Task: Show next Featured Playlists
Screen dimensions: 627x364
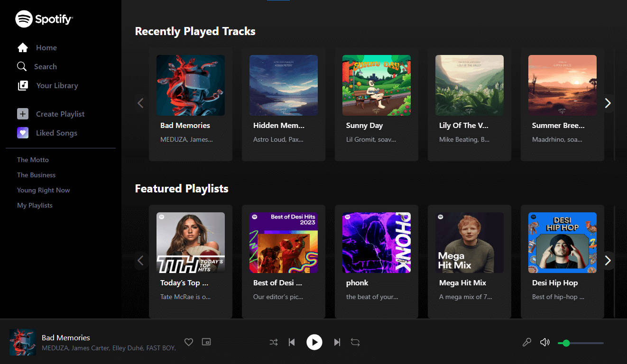Action: pos(608,260)
